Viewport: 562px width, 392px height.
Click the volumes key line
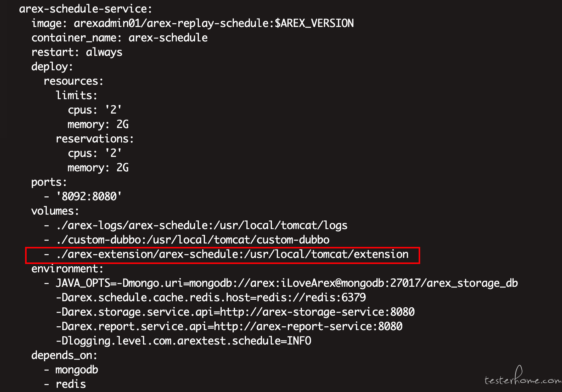click(x=55, y=211)
